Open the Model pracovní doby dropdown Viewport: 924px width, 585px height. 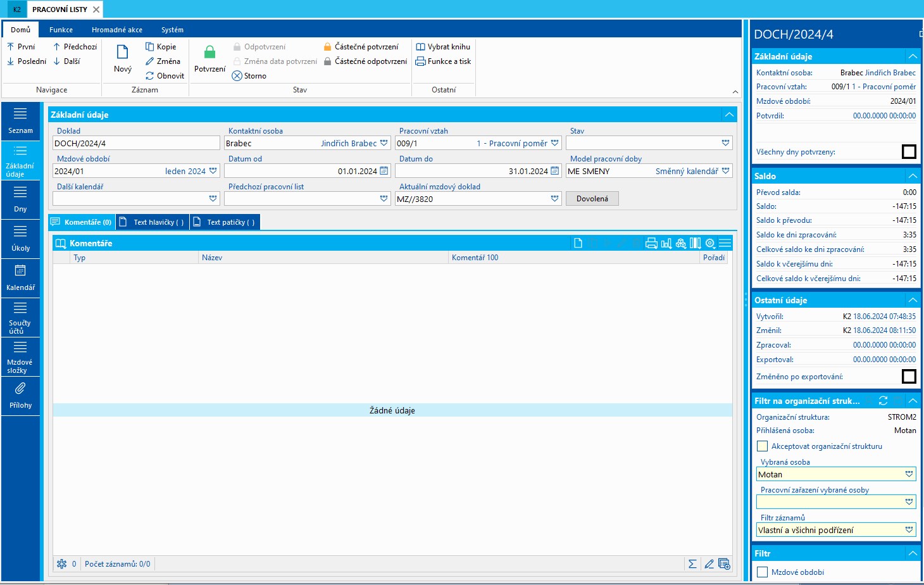click(726, 171)
